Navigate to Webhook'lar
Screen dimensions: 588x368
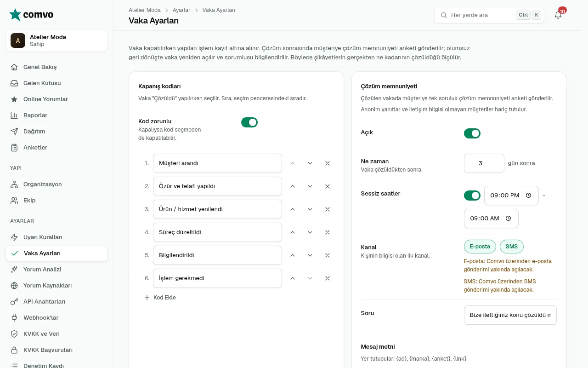[57, 318]
